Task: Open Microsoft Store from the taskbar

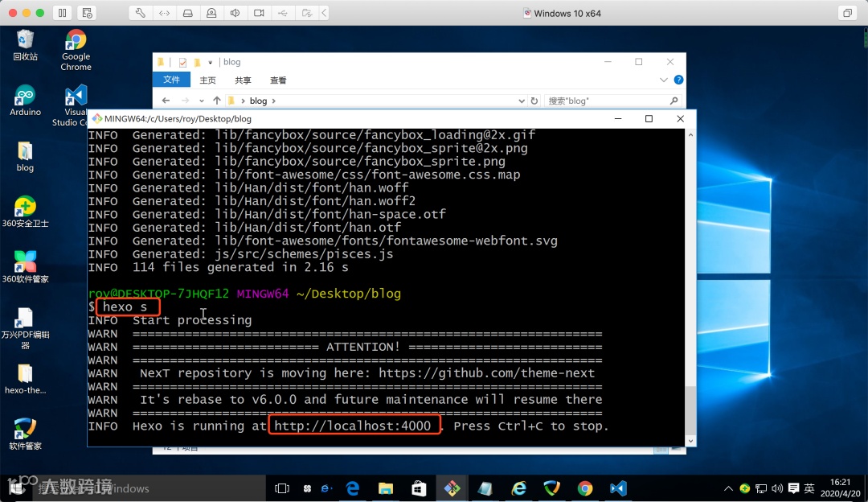Action: click(x=419, y=488)
